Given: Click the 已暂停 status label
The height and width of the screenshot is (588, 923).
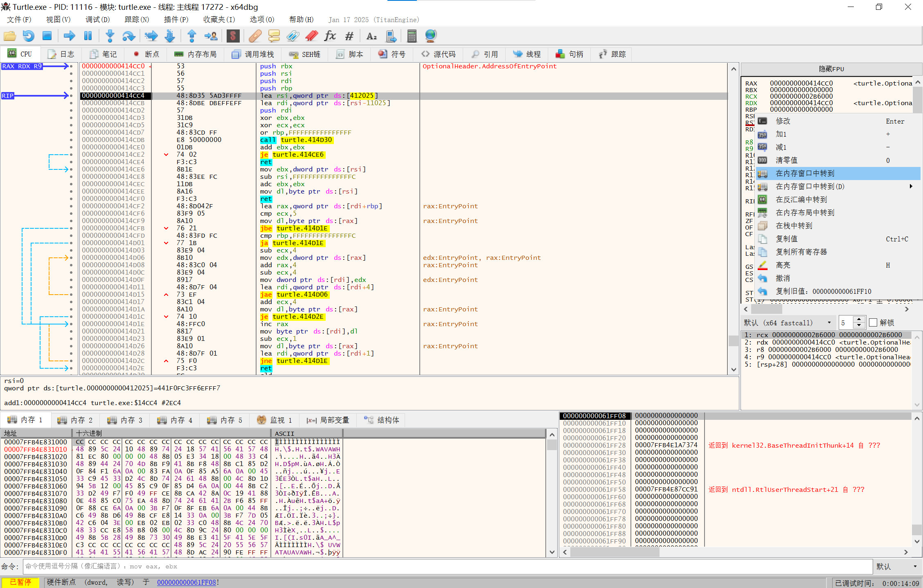Looking at the screenshot, I should coord(20,582).
